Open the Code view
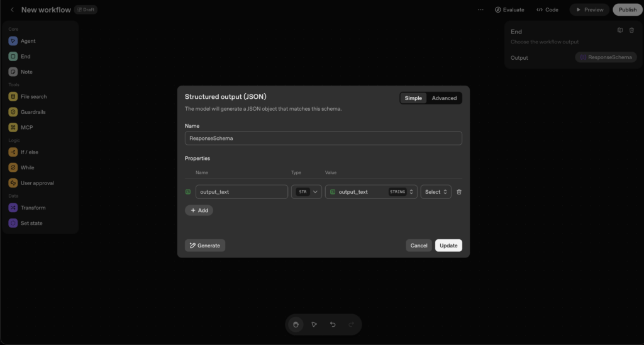 (x=547, y=10)
